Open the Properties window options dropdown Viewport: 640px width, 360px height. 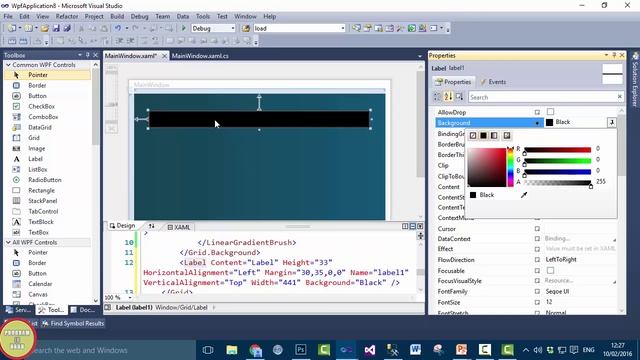click(606, 55)
